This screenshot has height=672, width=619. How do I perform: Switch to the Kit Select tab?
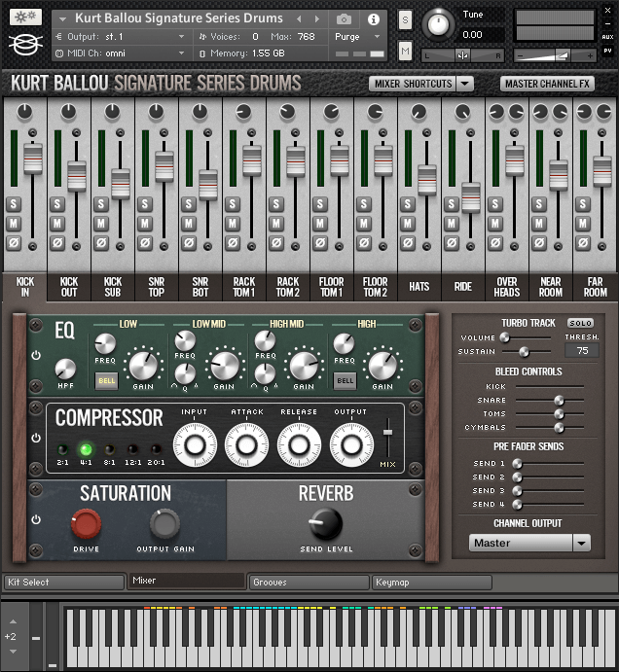click(64, 582)
